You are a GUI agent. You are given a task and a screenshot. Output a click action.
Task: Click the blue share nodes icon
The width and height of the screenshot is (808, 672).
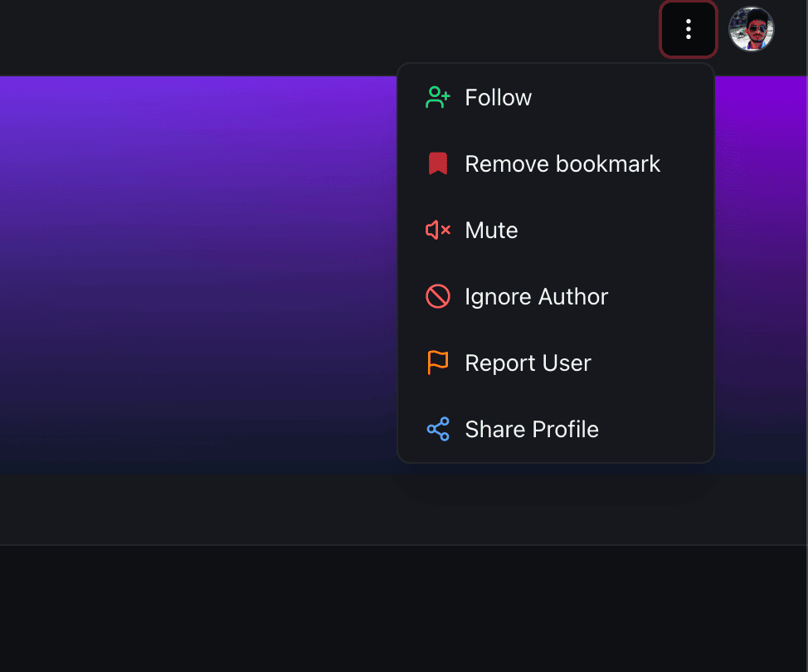coord(438,429)
